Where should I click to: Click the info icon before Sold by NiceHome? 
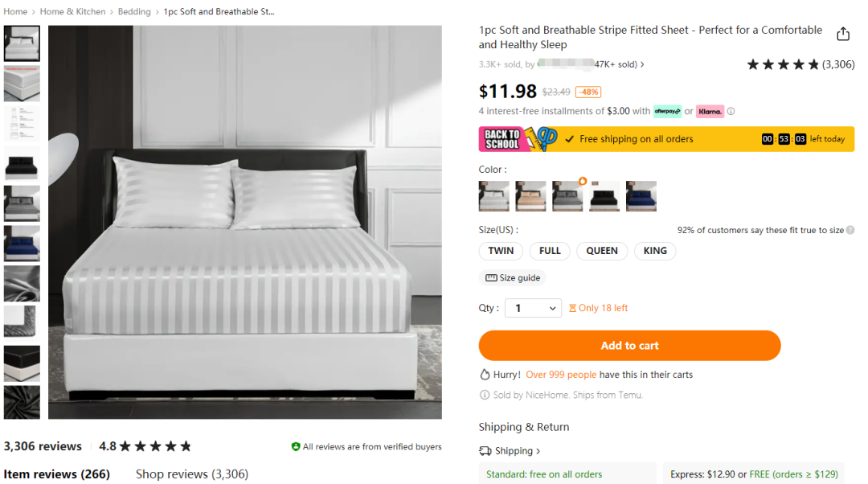[484, 396]
